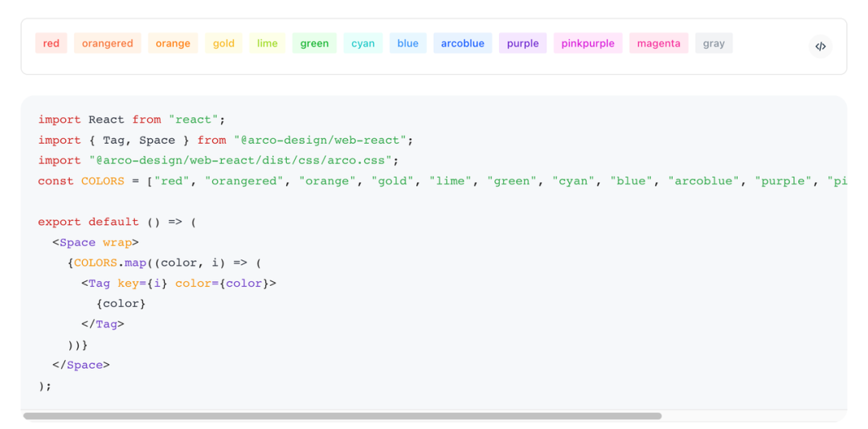Select the lime tag
The width and height of the screenshot is (868, 429).
[268, 43]
